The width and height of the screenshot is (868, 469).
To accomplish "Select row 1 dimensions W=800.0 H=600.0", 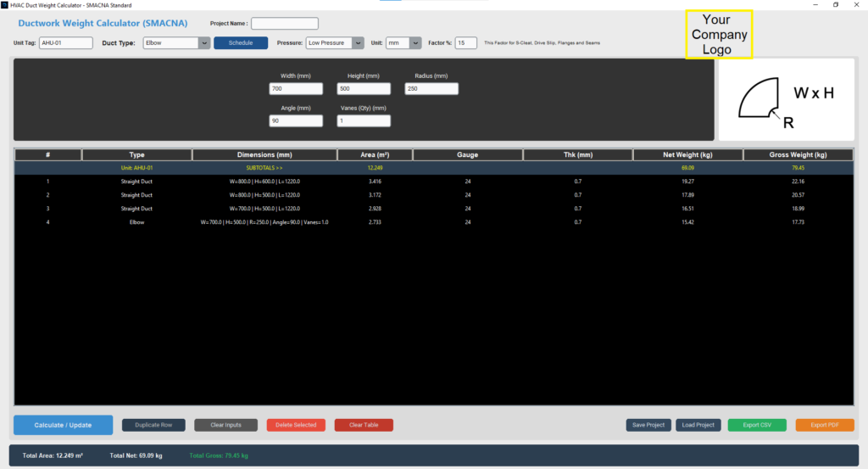I will point(264,181).
